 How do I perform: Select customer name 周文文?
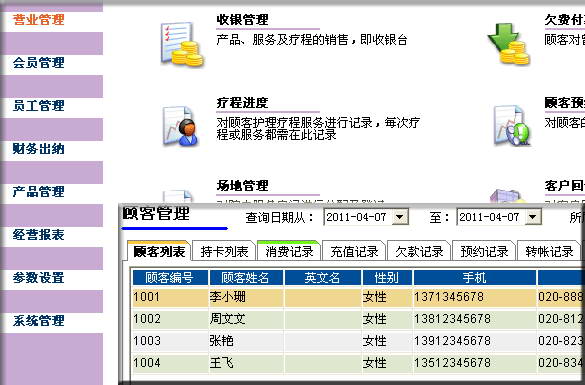(227, 319)
